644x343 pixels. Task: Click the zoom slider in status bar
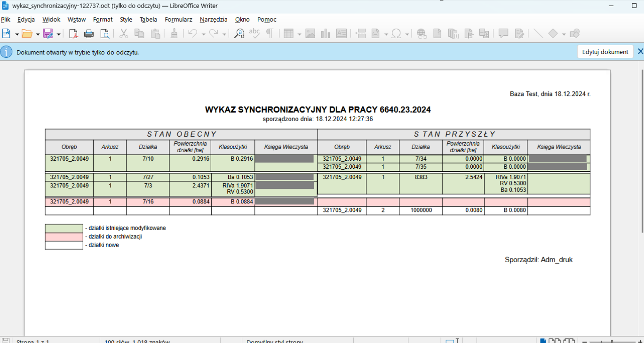coord(612,341)
